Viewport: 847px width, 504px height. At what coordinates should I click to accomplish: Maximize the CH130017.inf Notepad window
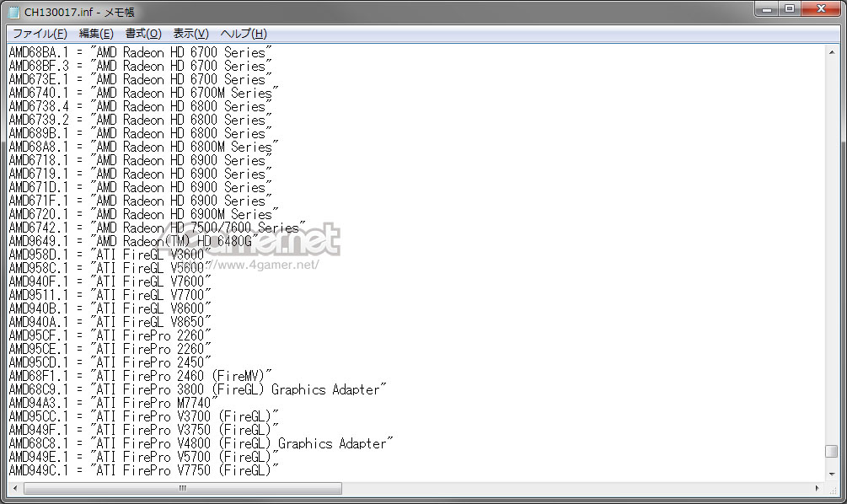click(x=790, y=9)
